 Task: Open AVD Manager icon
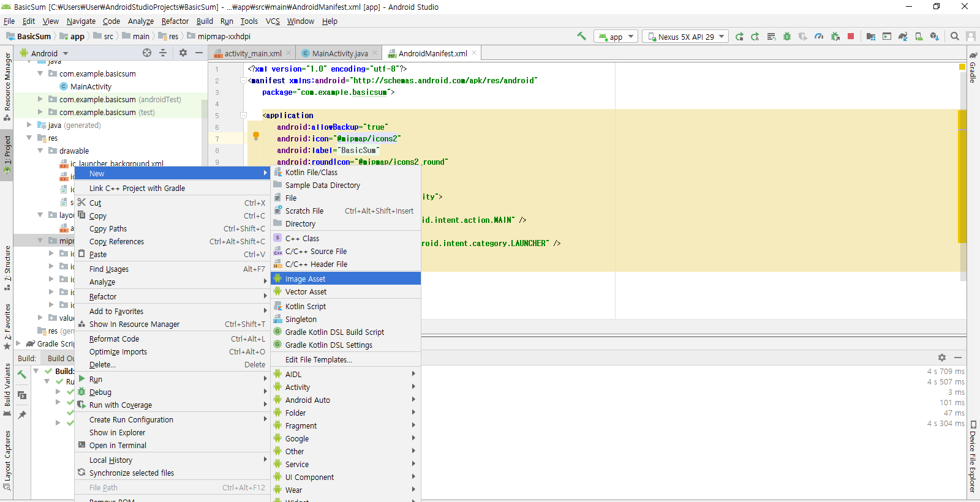(x=919, y=37)
